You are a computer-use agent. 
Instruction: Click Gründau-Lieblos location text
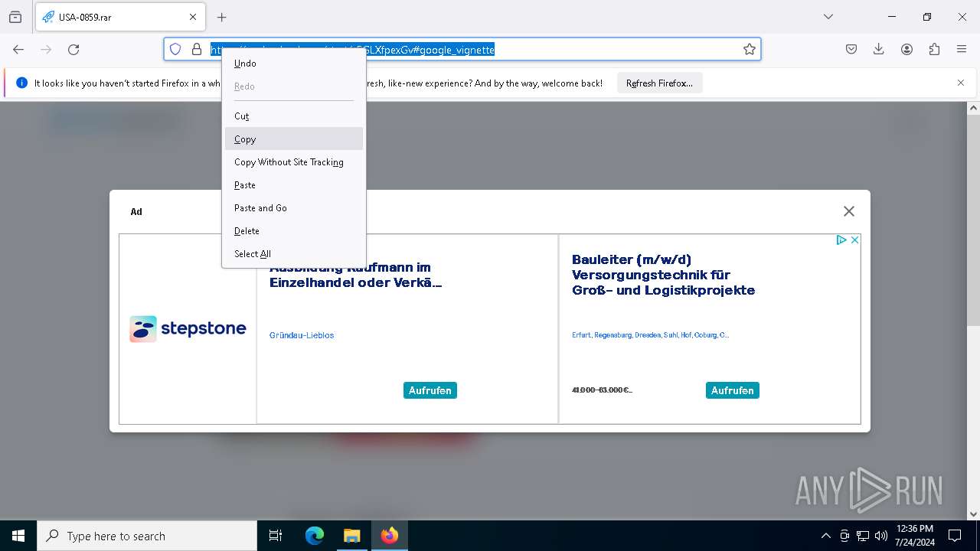[302, 335]
